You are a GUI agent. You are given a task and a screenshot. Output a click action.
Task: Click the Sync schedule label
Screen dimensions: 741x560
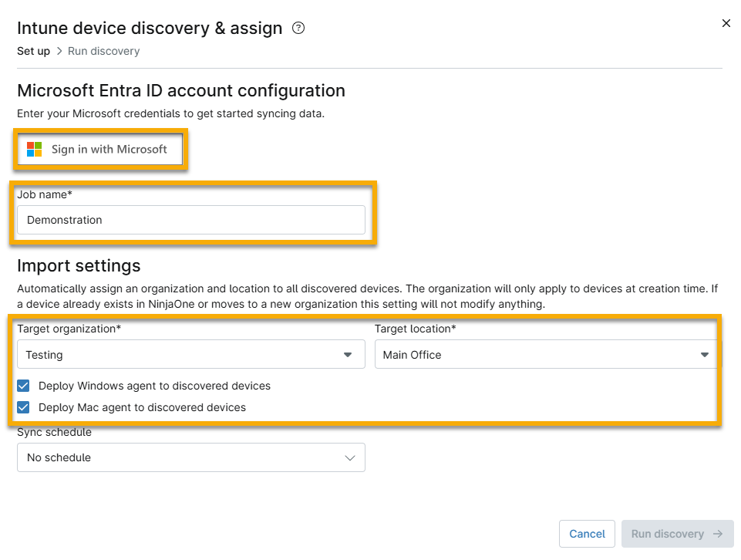54,433
